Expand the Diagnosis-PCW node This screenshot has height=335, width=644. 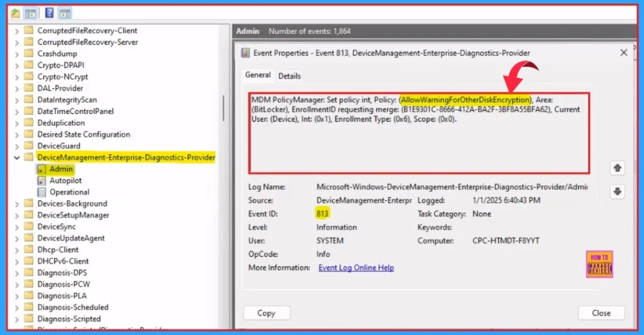17,285
